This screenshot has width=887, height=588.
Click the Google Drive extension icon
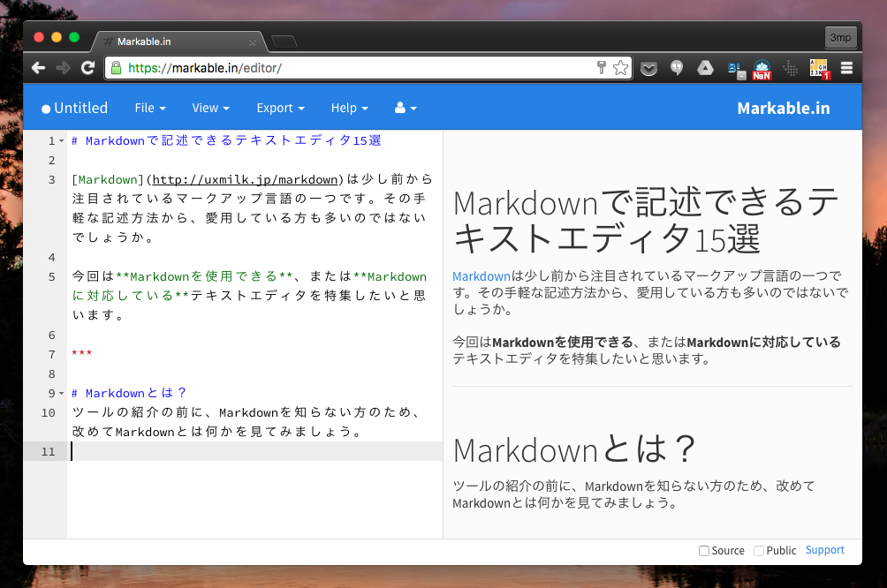tap(705, 68)
